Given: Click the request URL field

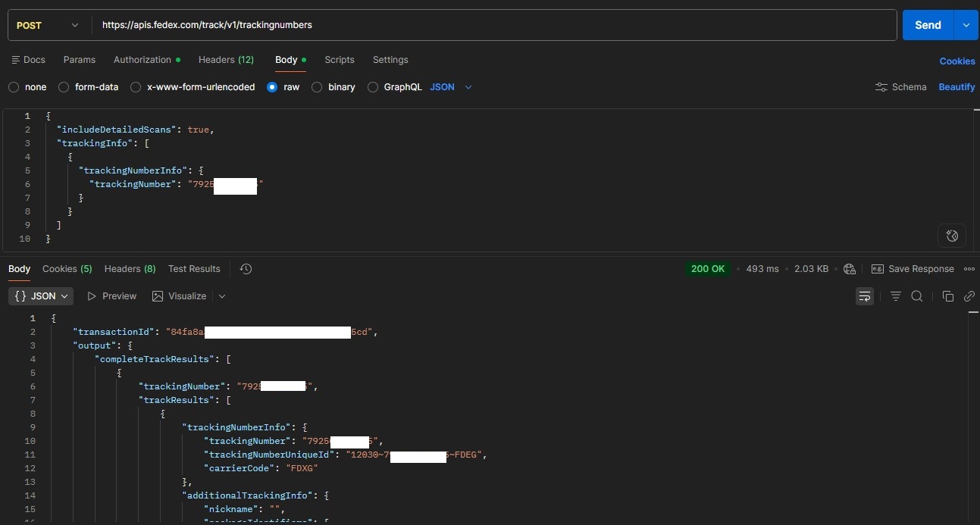Looking at the screenshot, I should pos(494,25).
